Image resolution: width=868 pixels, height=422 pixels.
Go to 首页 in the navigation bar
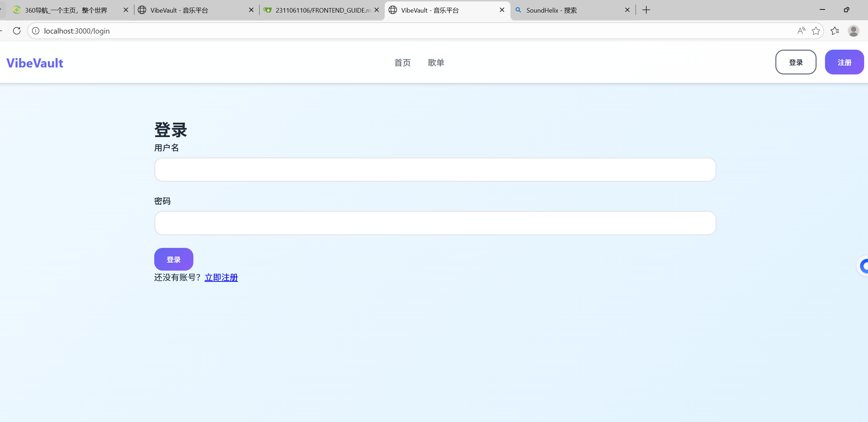[403, 63]
